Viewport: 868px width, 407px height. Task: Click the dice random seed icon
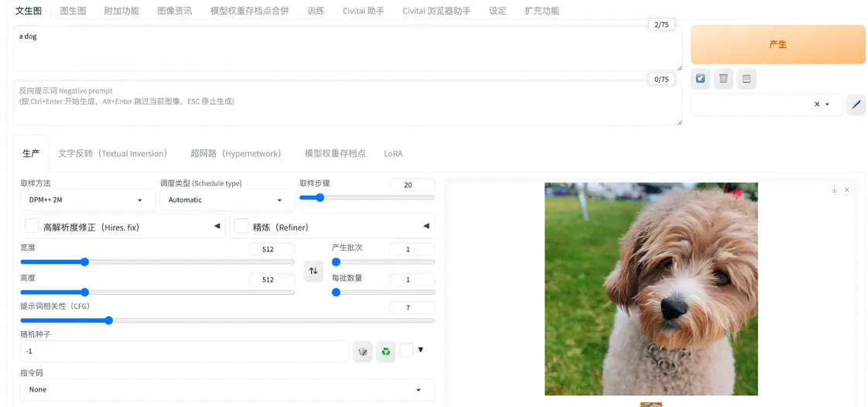tap(363, 351)
